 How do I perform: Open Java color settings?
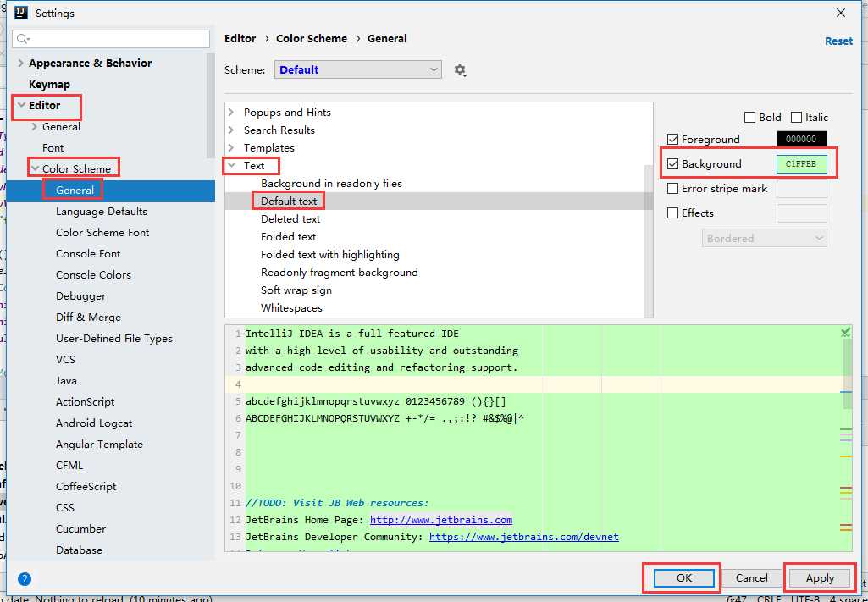pyautogui.click(x=66, y=381)
